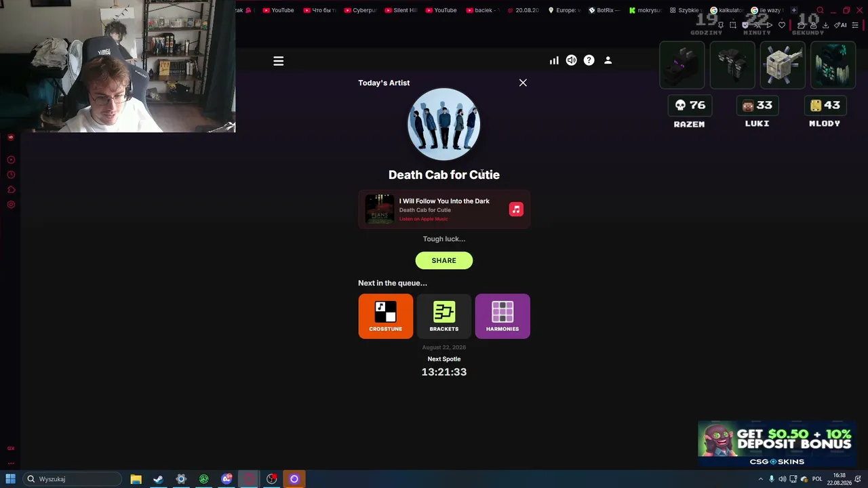Open system volume speaker tray icon
Image resolution: width=868 pixels, height=488 pixels.
pos(783,479)
